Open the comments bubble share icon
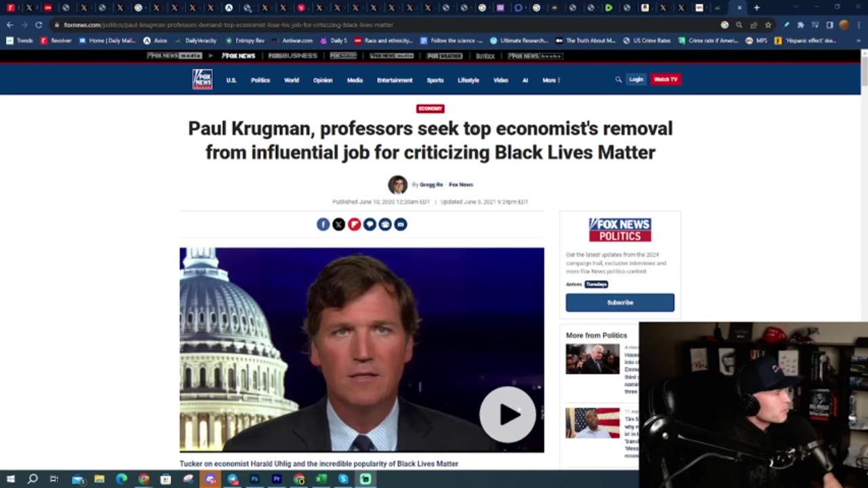Screen dimensions: 868x488 (x=370, y=224)
